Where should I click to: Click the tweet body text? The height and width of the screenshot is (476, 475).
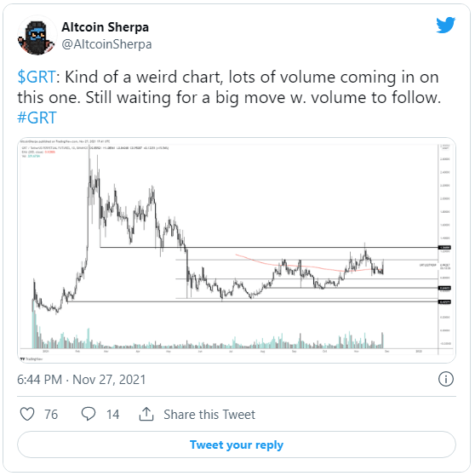[229, 97]
